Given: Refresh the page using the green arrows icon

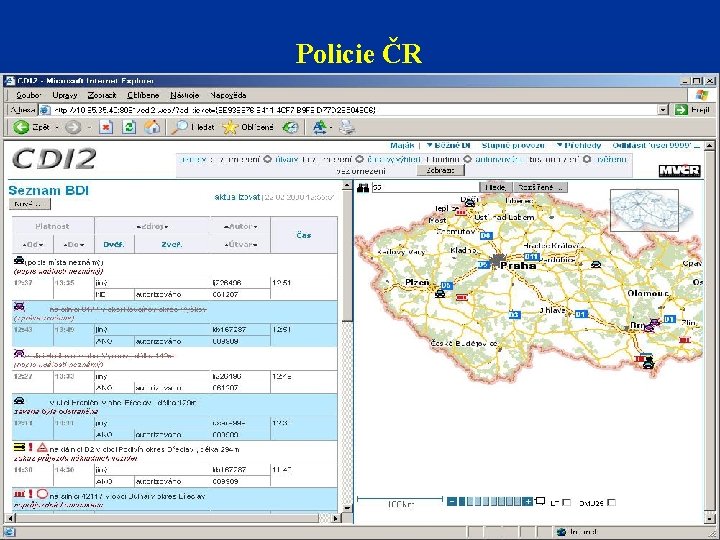Looking at the screenshot, I should point(129,127).
